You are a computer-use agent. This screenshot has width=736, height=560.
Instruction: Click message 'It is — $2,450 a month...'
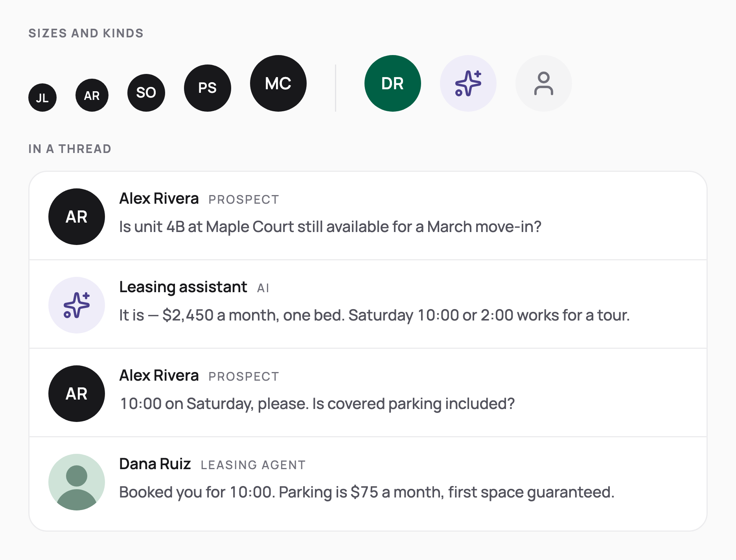pyautogui.click(x=374, y=315)
